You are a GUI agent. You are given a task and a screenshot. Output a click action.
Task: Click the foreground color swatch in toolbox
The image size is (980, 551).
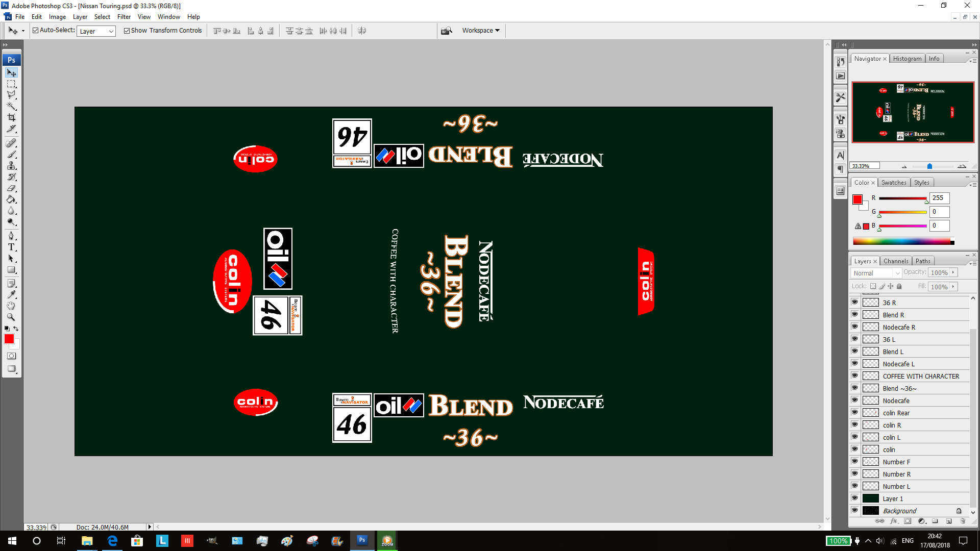click(x=9, y=339)
